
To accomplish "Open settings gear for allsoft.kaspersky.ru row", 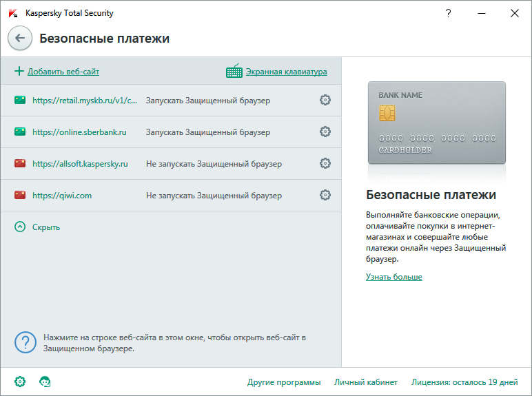I will (325, 163).
